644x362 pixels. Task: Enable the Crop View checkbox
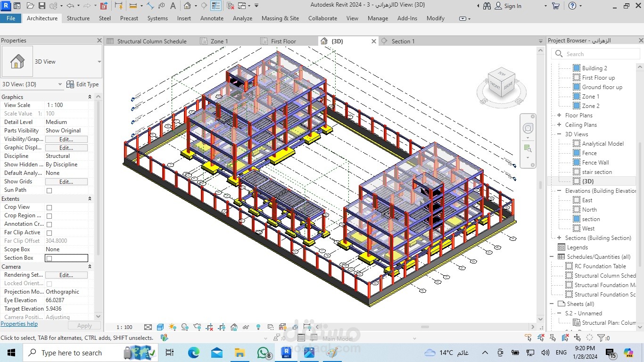click(x=49, y=207)
